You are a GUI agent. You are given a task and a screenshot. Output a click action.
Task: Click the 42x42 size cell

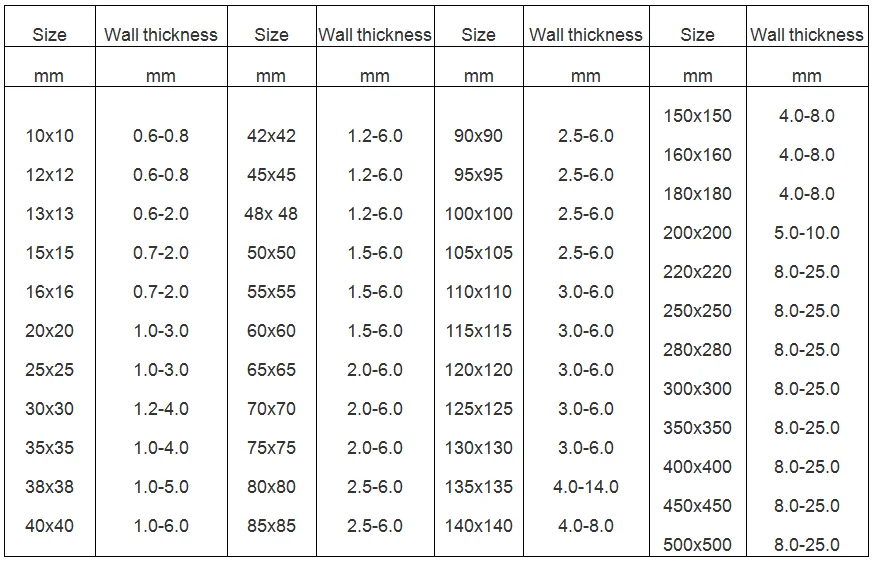271,136
